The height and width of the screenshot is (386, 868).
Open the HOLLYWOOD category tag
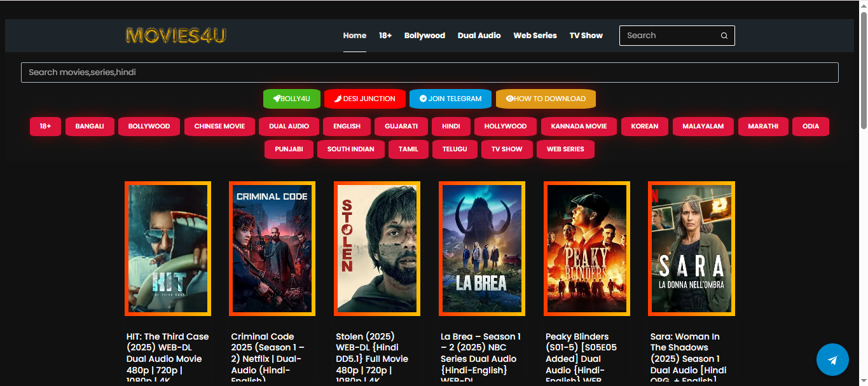[506, 126]
